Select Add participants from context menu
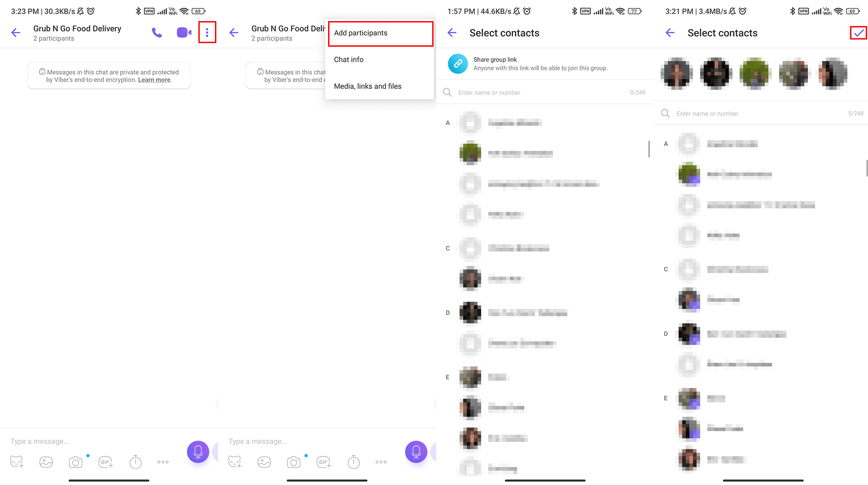The height and width of the screenshot is (485, 868). pos(361,32)
